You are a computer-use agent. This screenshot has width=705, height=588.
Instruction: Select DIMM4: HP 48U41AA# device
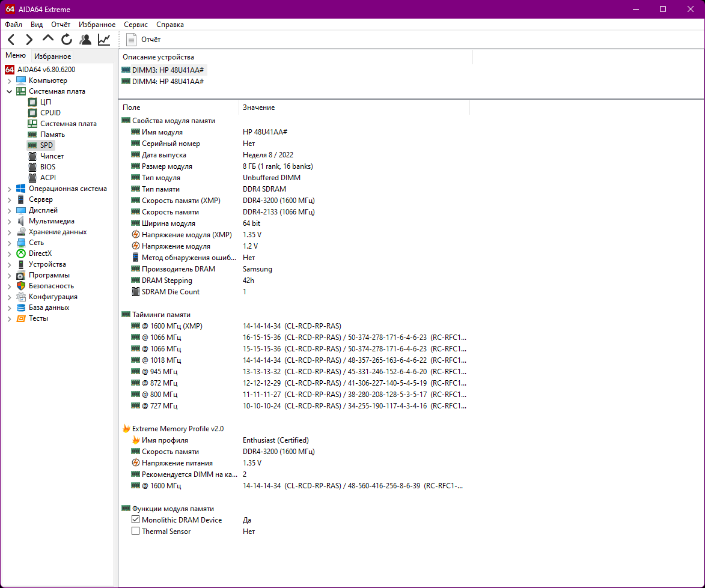point(163,81)
